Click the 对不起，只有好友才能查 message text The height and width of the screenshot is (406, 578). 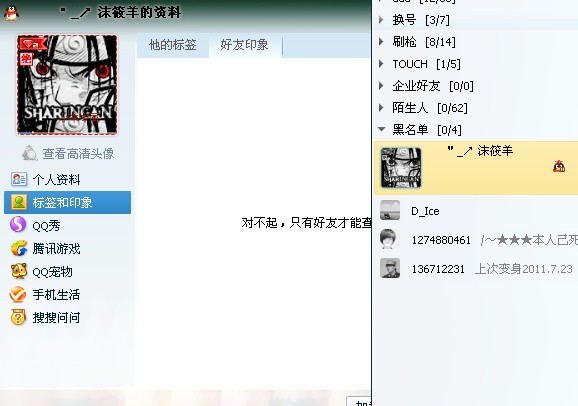pyautogui.click(x=306, y=222)
